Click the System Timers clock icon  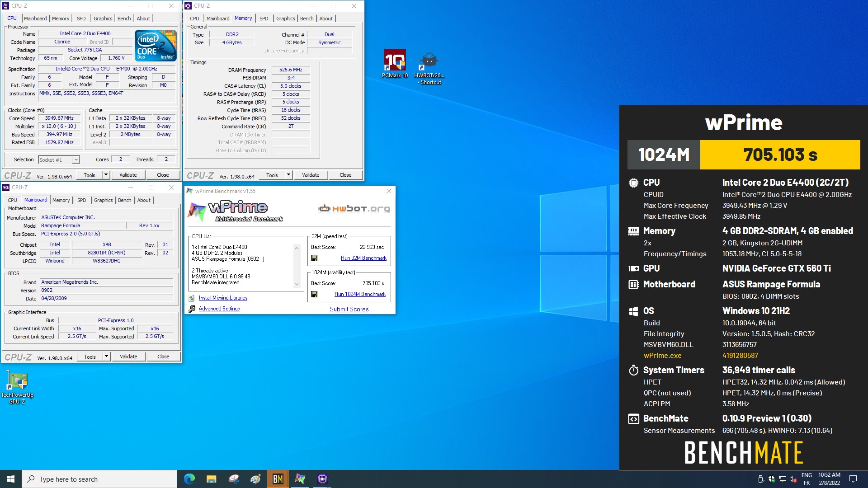[633, 371]
